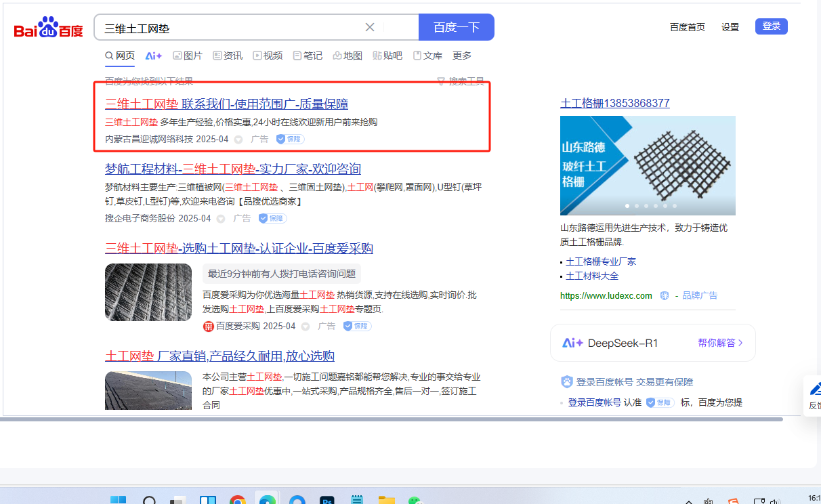Open result 土工网垫 厂家直销,产品经久耐用
The image size is (821, 504).
[x=219, y=356]
